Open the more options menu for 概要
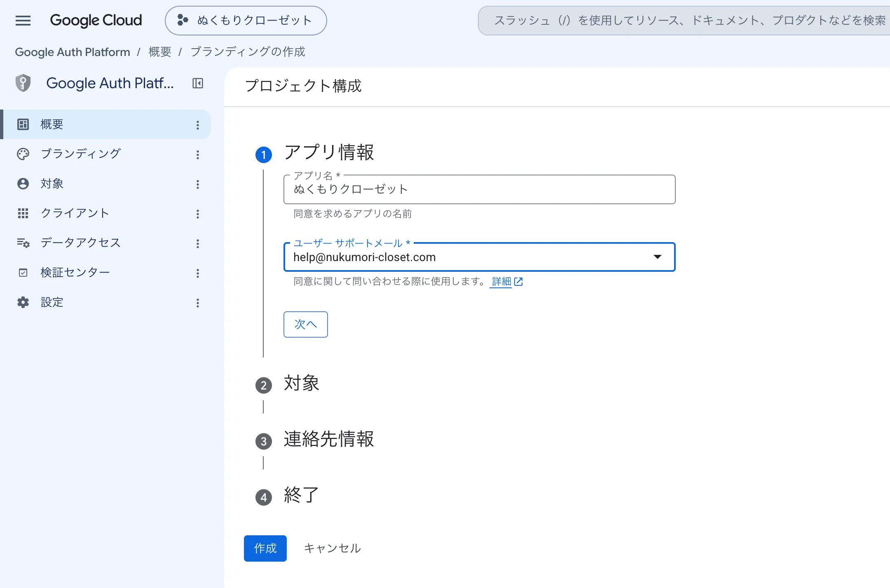This screenshot has width=890, height=588. pos(198,125)
